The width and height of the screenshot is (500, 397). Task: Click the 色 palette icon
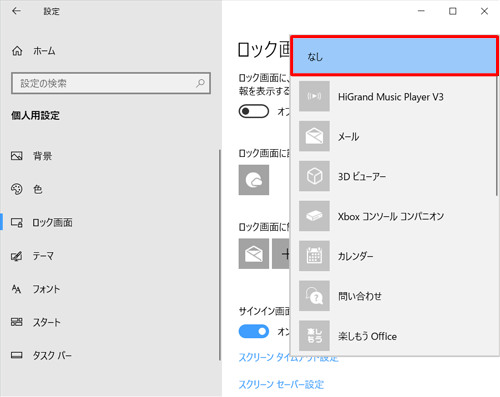17,189
